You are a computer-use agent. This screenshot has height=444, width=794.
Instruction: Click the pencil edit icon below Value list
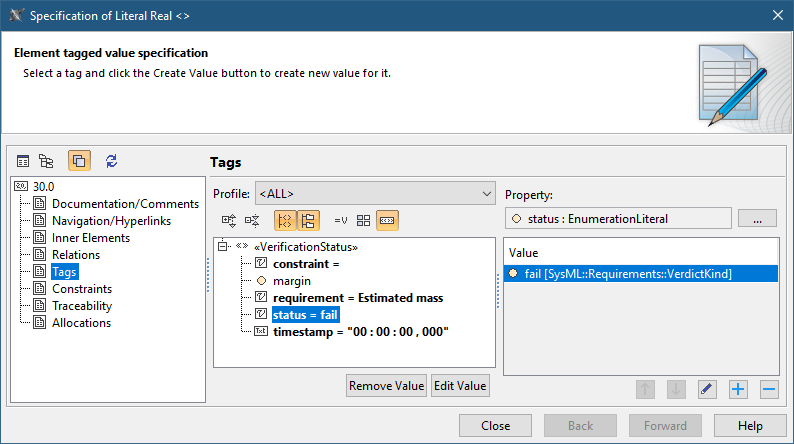tap(707, 388)
